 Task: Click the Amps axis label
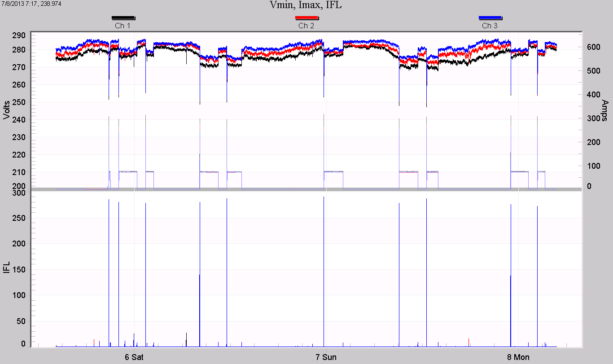click(605, 110)
